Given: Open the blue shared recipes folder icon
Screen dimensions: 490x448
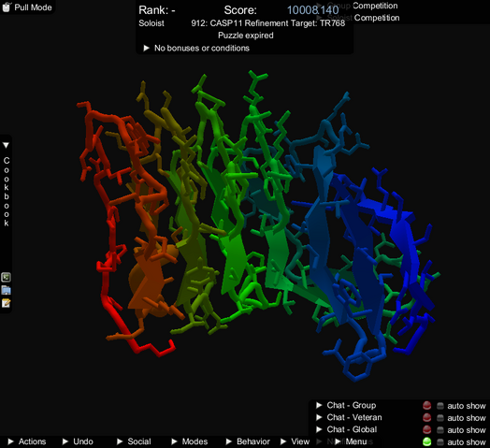Looking at the screenshot, I should 6,290.
